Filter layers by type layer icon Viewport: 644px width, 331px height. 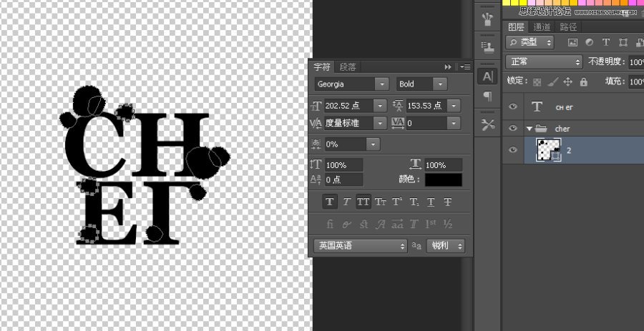click(x=606, y=43)
